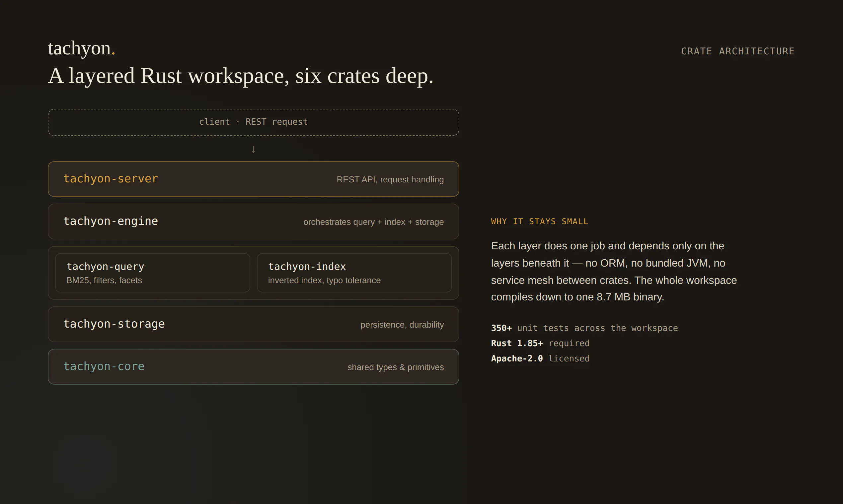Select the tachyon-query crate card
Viewport: 843px width, 504px height.
coord(153,273)
